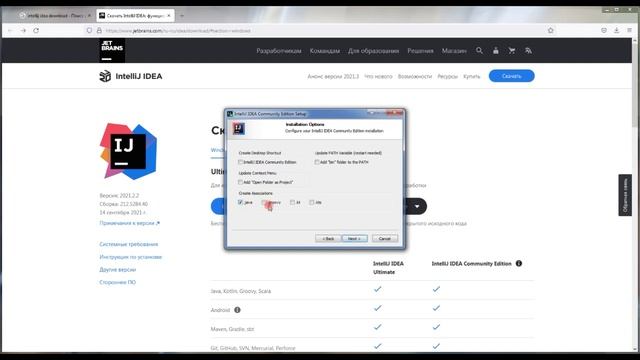Open the browser downloads arrow icon

click(616, 31)
